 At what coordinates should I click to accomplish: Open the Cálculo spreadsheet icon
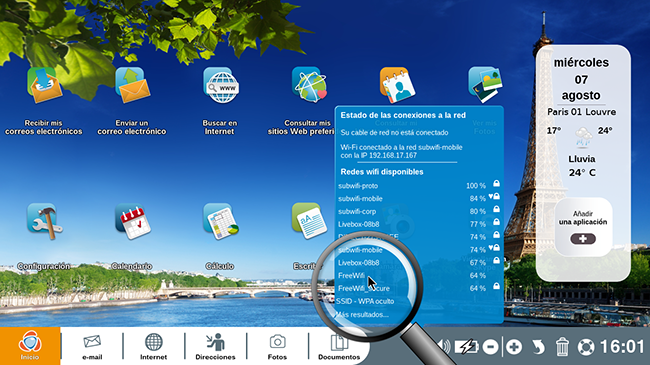click(221, 222)
